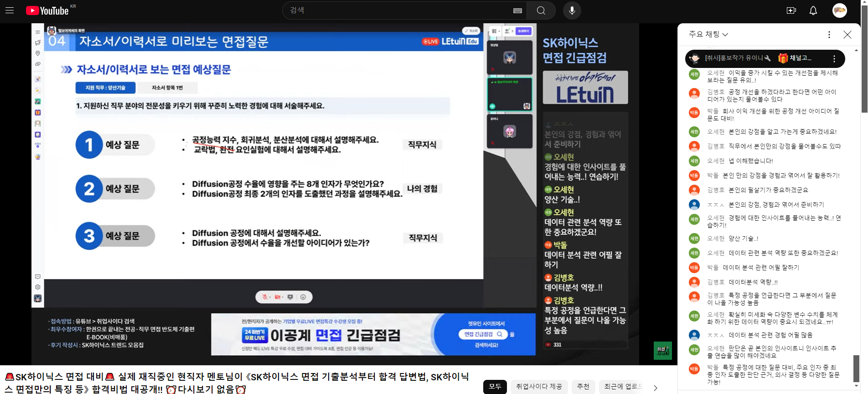Select the 취업사이다 제공 filter chip
The height and width of the screenshot is (394, 868).
point(539,387)
